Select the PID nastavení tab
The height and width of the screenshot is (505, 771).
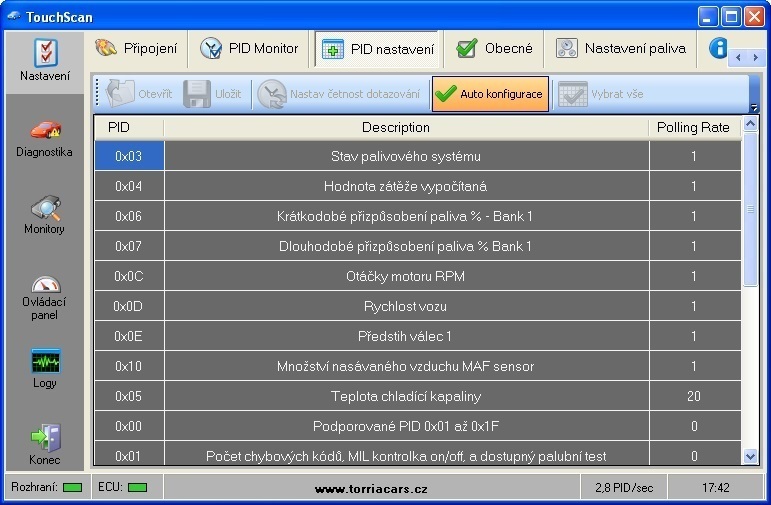click(x=378, y=49)
